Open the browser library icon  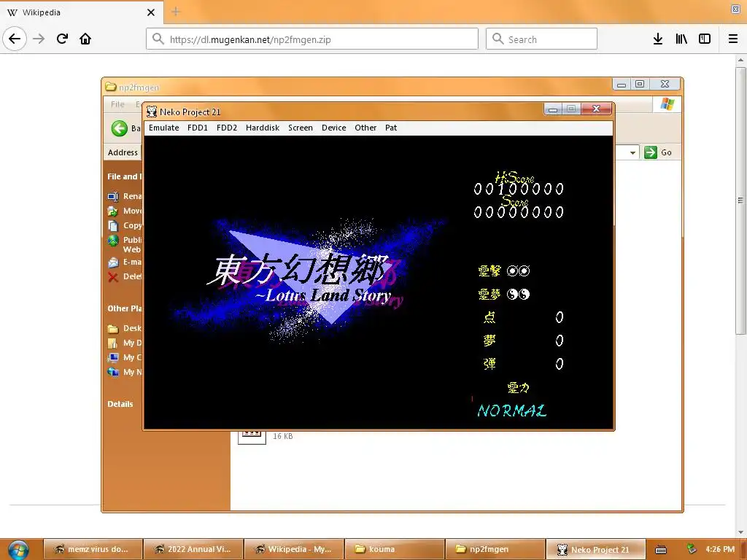(x=681, y=39)
